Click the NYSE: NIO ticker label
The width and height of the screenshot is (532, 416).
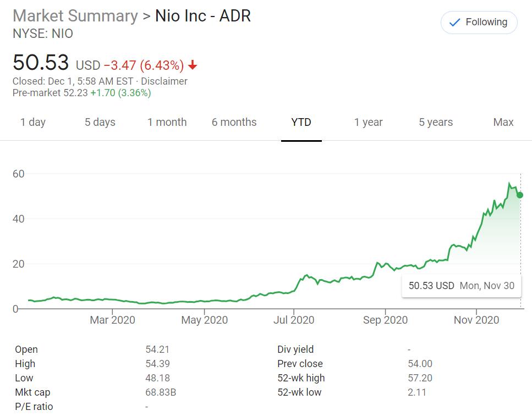(43, 34)
